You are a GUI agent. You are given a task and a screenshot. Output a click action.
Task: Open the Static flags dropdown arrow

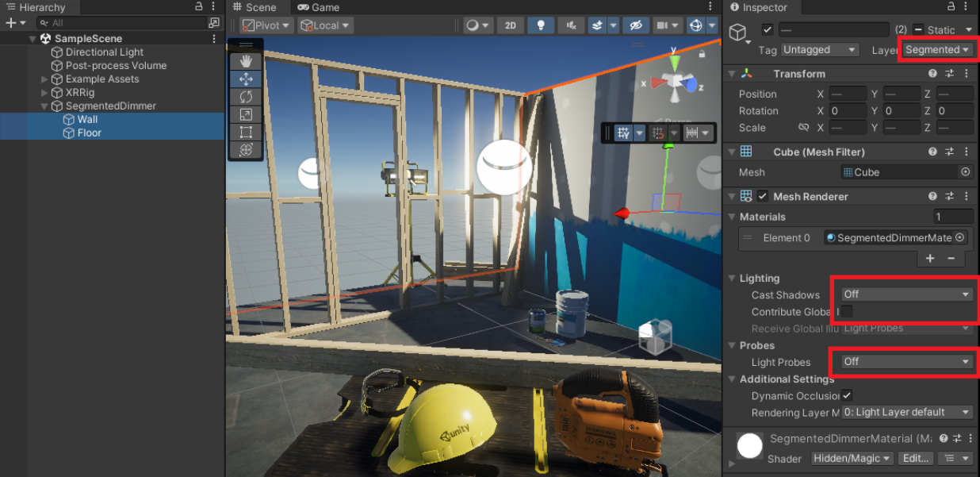969,30
